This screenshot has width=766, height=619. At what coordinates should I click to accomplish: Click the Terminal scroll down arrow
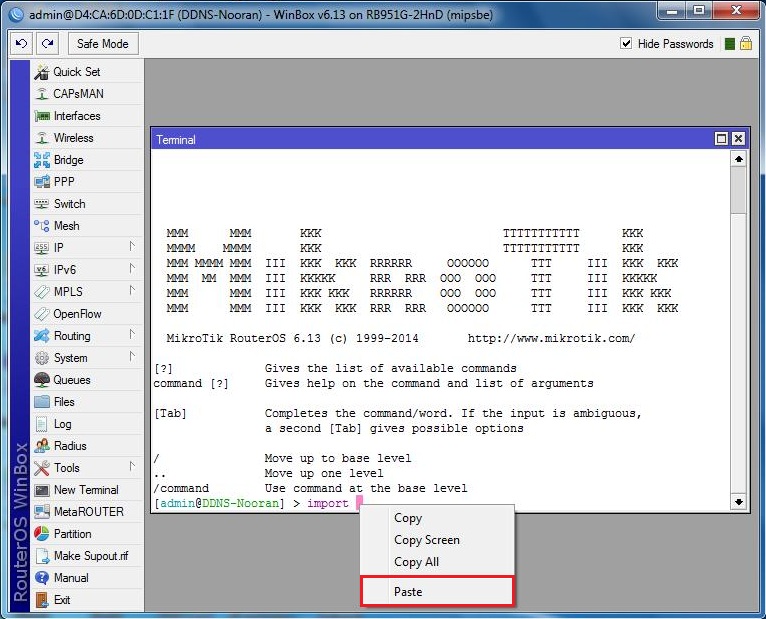[x=739, y=502]
